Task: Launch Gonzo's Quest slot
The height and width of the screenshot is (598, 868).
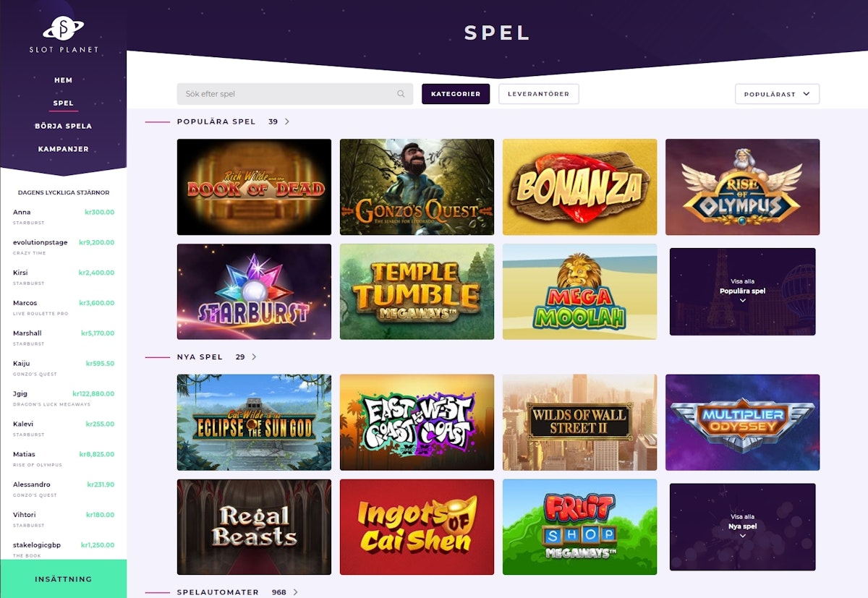Action: click(417, 187)
